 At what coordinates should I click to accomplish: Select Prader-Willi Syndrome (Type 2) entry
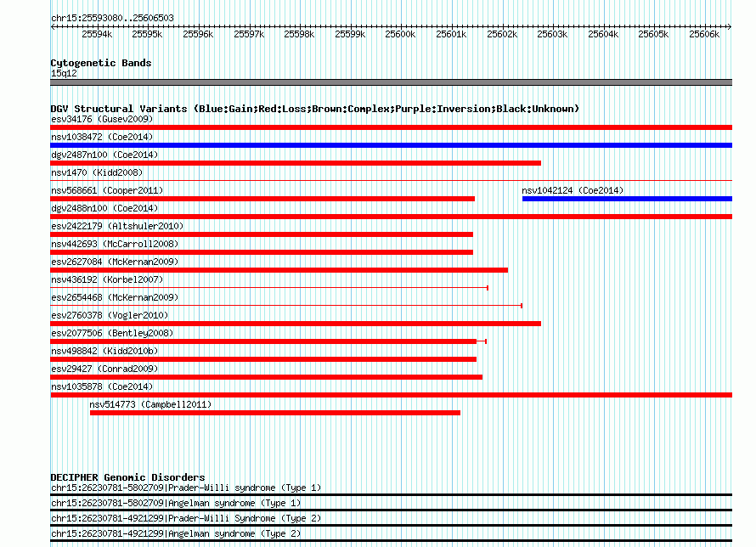click(x=186, y=519)
